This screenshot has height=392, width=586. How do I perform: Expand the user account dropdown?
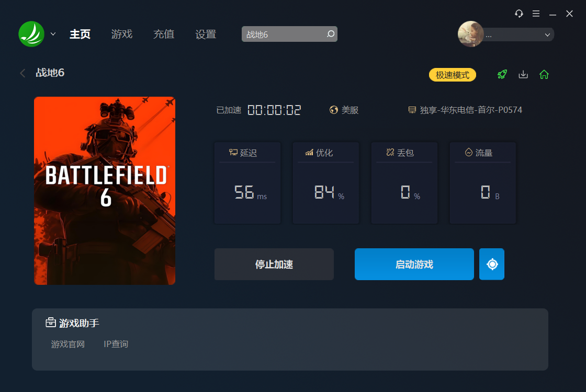(x=547, y=34)
